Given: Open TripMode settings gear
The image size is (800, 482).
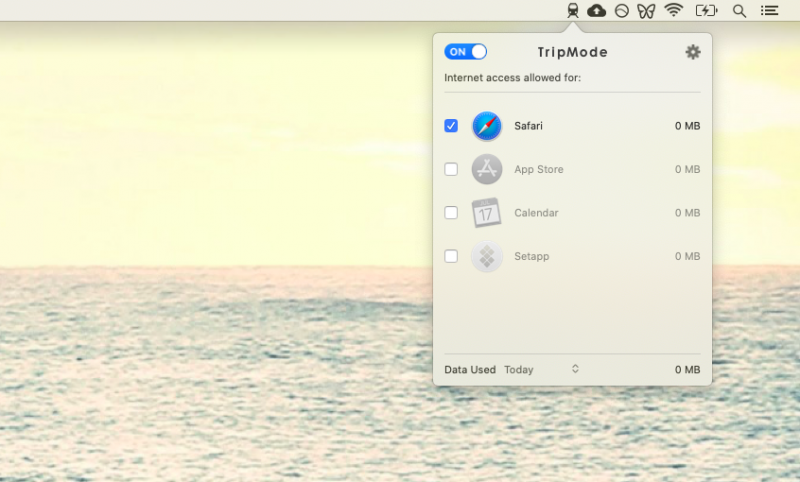Looking at the screenshot, I should (692, 52).
